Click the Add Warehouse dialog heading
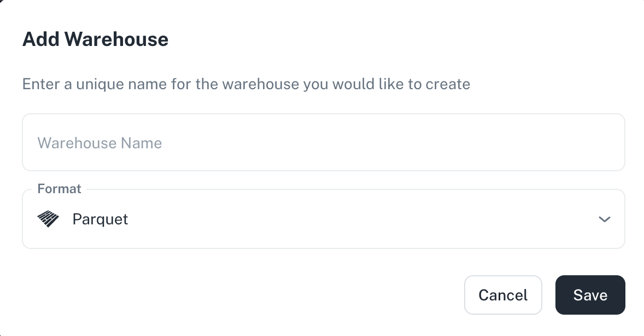Image resolution: width=644 pixels, height=336 pixels. click(95, 39)
